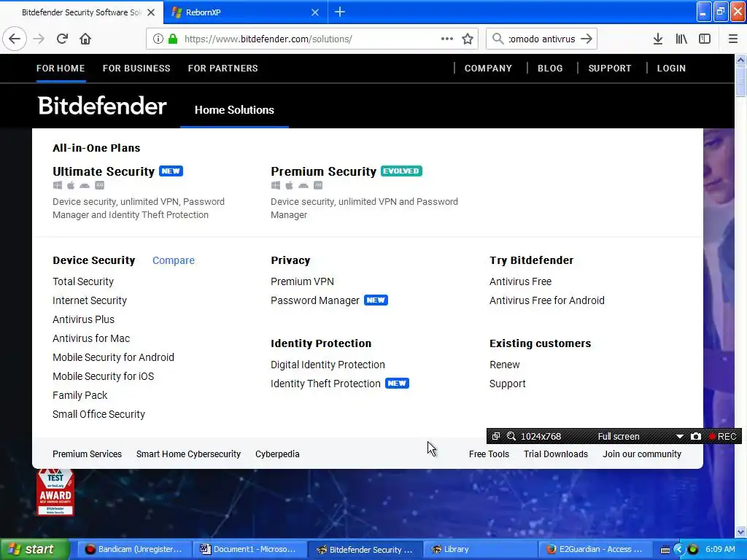
Task: Click Bandicam screenshot camera icon
Action: tap(695, 436)
